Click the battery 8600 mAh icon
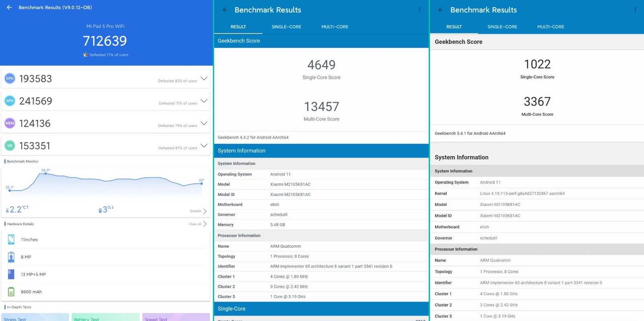This screenshot has height=321, width=644. point(11,292)
